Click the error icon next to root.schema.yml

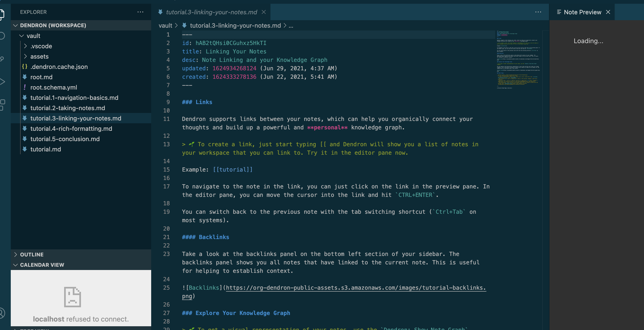25,87
